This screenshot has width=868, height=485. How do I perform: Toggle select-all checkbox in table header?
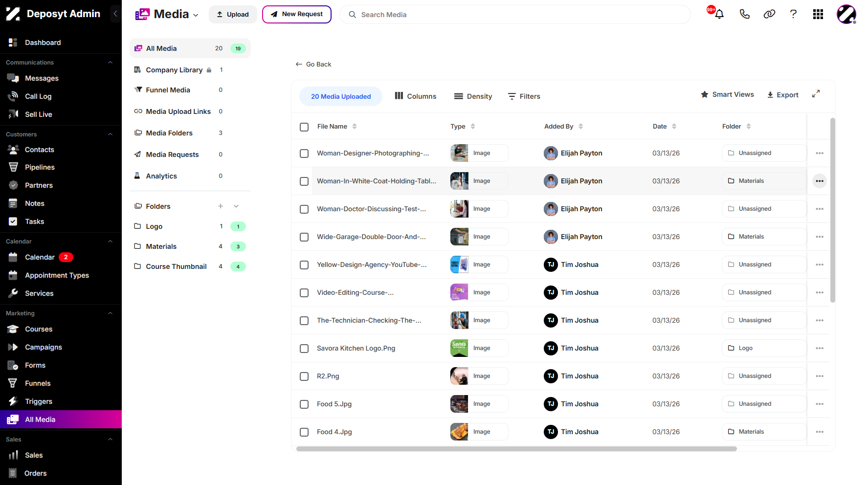pos(304,127)
